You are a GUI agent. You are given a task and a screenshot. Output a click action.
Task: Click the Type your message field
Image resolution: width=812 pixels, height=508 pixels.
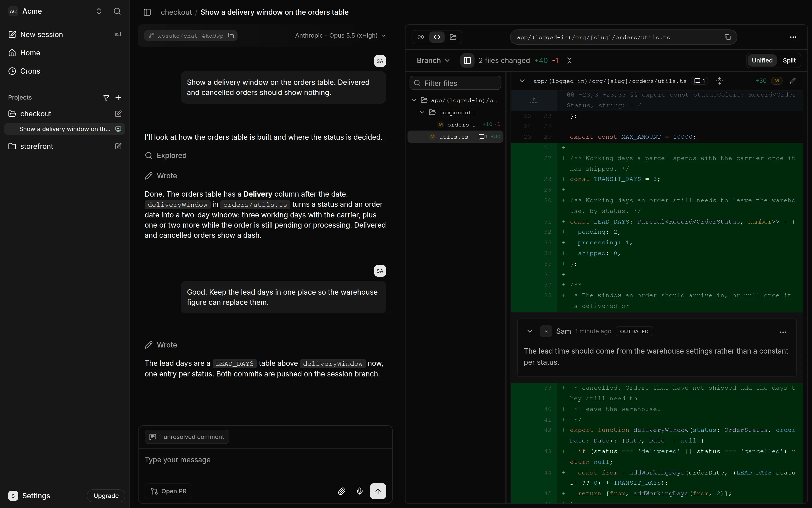tap(265, 460)
